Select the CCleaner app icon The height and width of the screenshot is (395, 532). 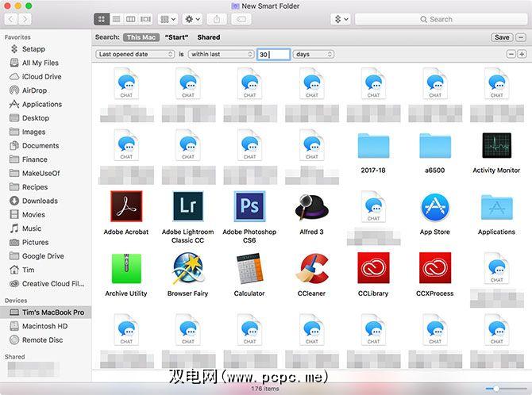pos(311,268)
